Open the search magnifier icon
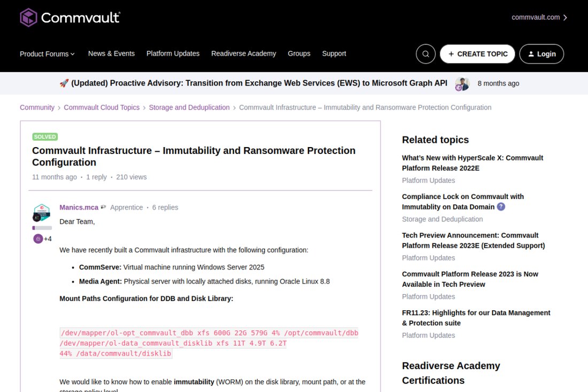Image resolution: width=588 pixels, height=392 pixels. [x=425, y=54]
